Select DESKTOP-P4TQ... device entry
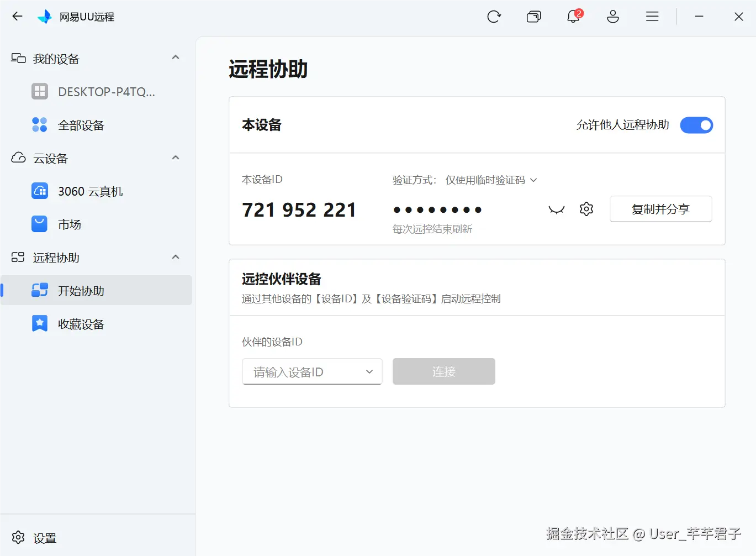 pos(97,91)
